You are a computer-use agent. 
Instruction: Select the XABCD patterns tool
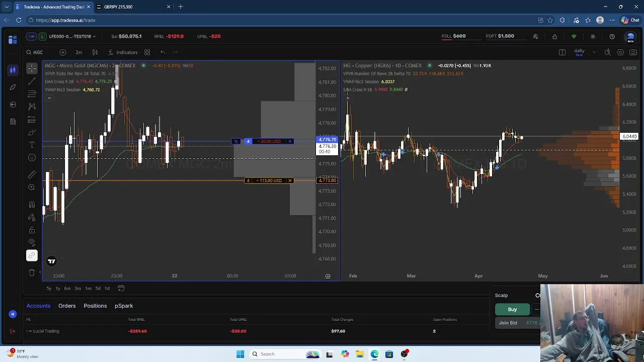pyautogui.click(x=32, y=107)
